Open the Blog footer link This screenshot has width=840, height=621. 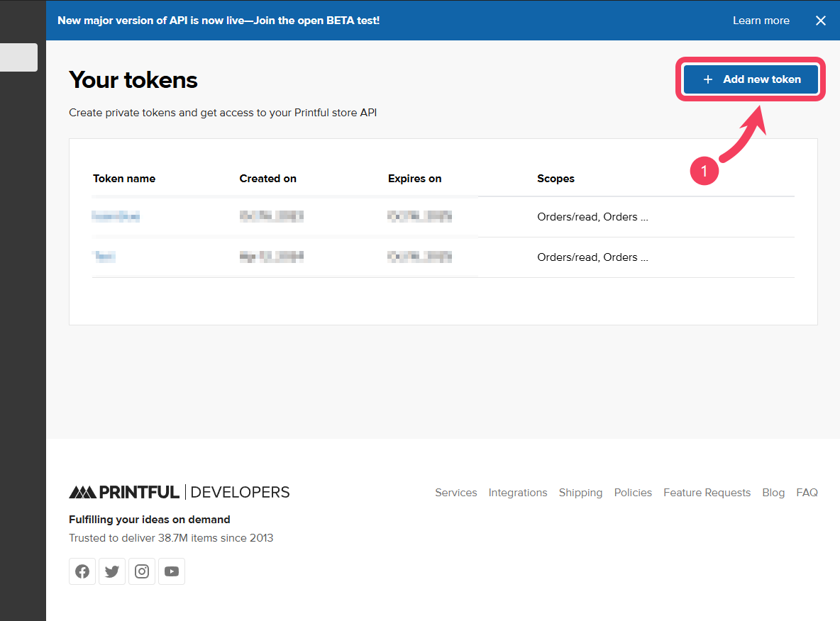click(773, 493)
